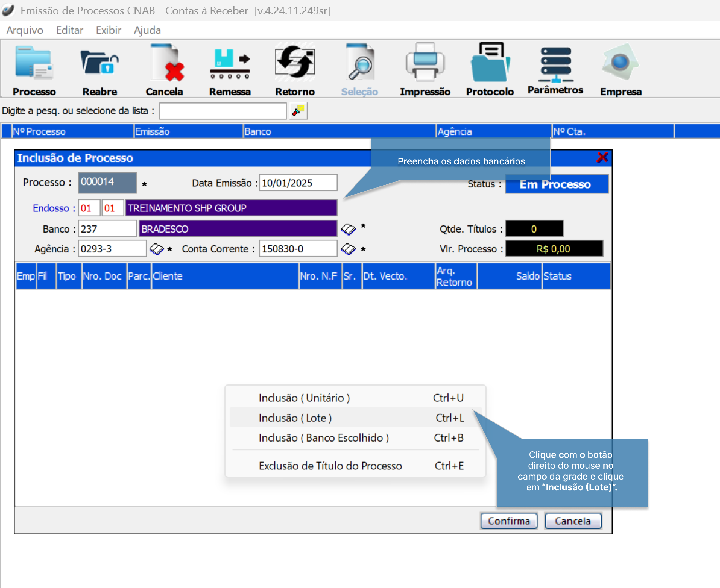Click the Data Emissão date field
The image size is (720, 588).
click(x=298, y=183)
